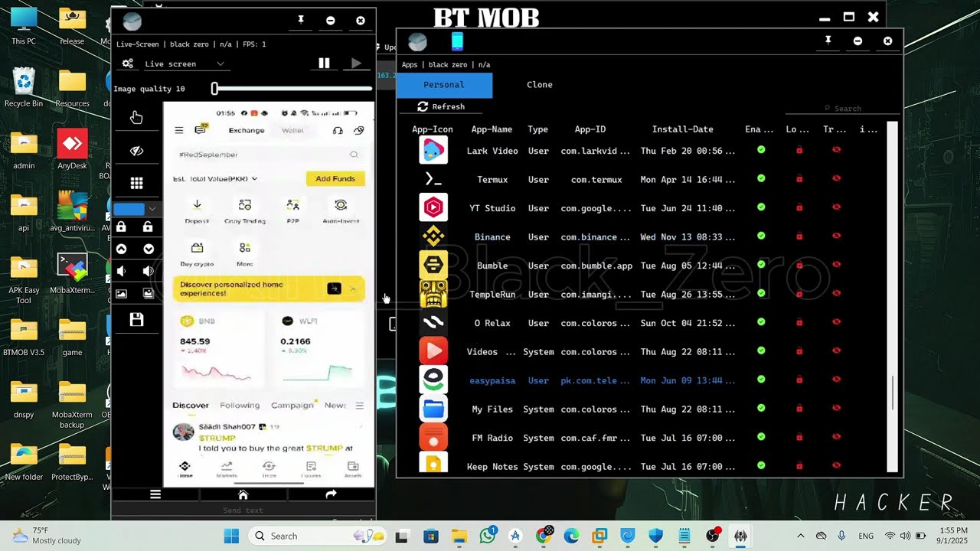Adjust the Image quality slider handle
980x551 pixels.
click(x=215, y=89)
